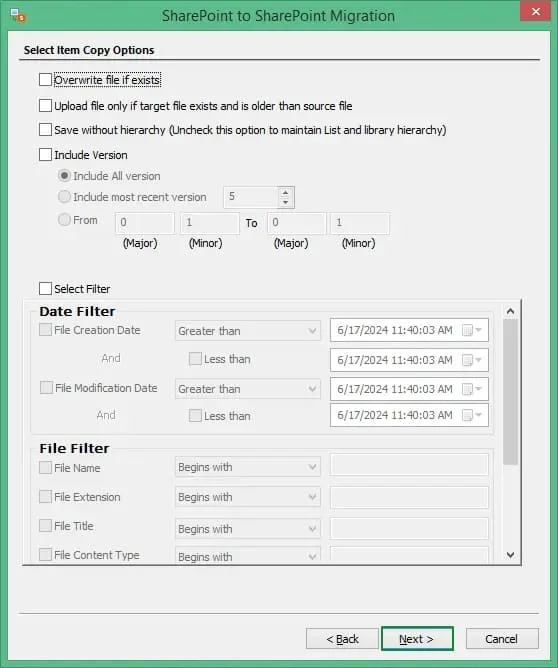Toggle Less than checkbox under File Creation Date
558x668 pixels.
(x=195, y=359)
